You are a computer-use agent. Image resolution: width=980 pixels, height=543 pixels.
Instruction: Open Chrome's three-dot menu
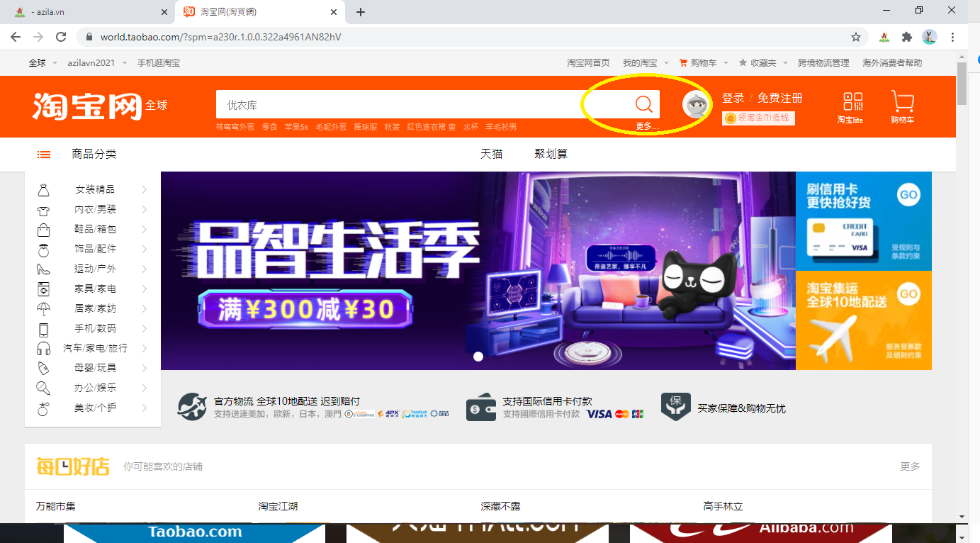tap(953, 37)
